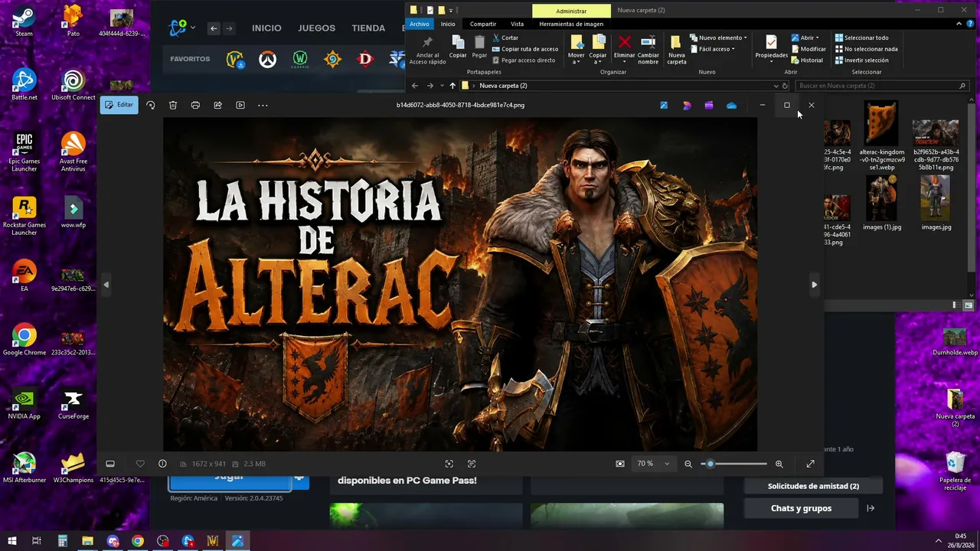Open Diablo icon in Battle.net favorites
The image size is (980, 551).
365,59
